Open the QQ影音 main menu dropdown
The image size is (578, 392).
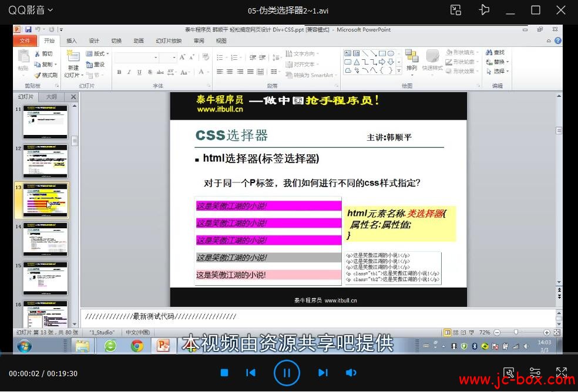point(31,10)
